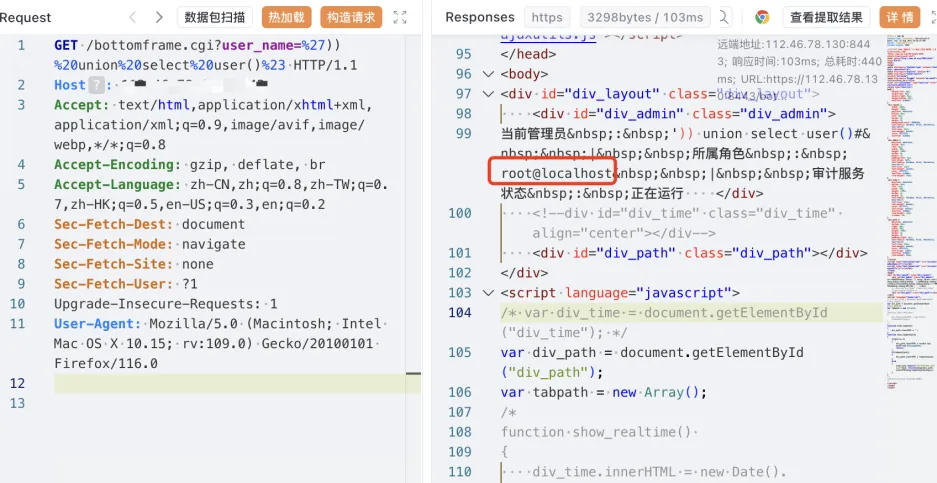The height and width of the screenshot is (483, 937).
Task: Click the closing </div> on line 102
Action: point(524,273)
